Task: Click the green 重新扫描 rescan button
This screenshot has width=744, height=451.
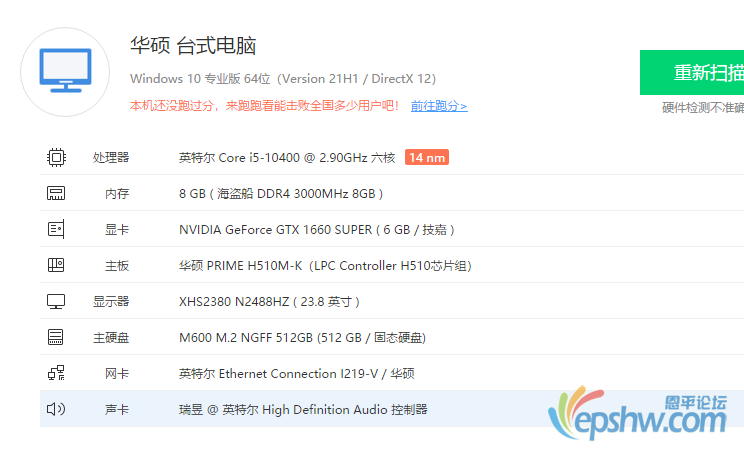Action: point(692,73)
